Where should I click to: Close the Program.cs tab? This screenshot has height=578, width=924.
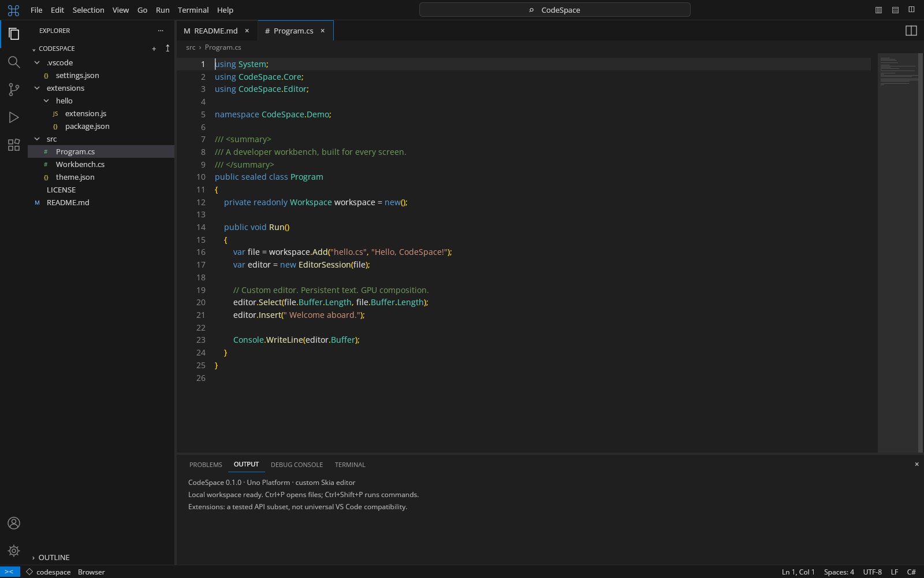tap(323, 31)
